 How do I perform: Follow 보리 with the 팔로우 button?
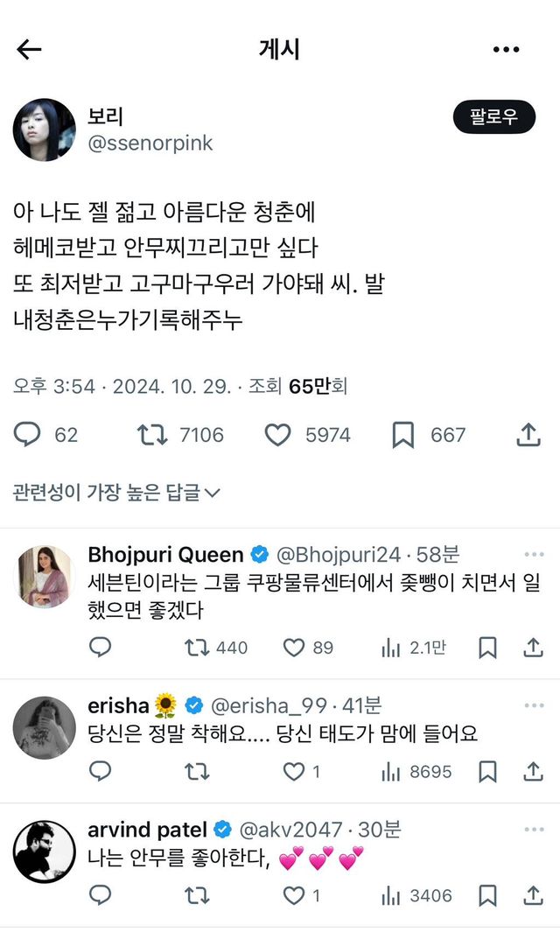coord(493,117)
